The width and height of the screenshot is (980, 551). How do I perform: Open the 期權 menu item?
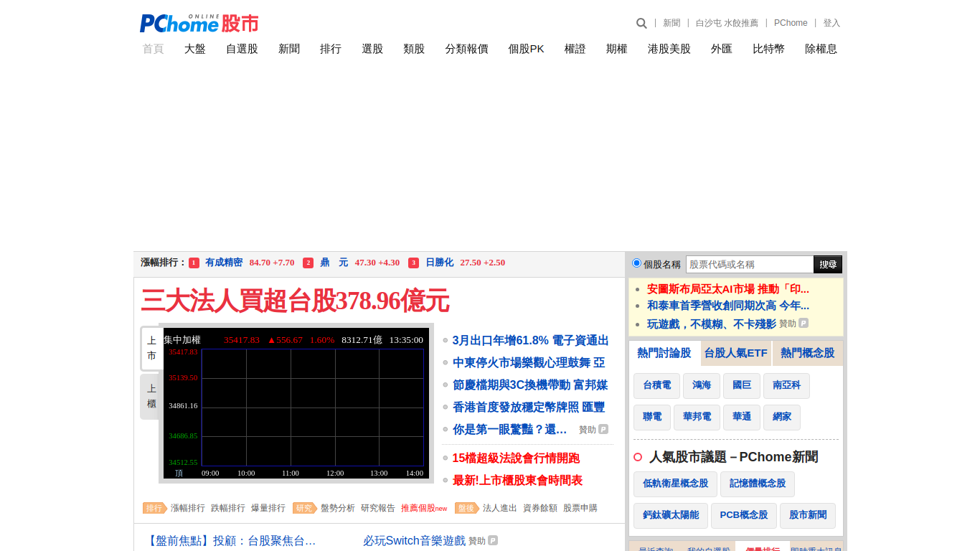(x=617, y=49)
